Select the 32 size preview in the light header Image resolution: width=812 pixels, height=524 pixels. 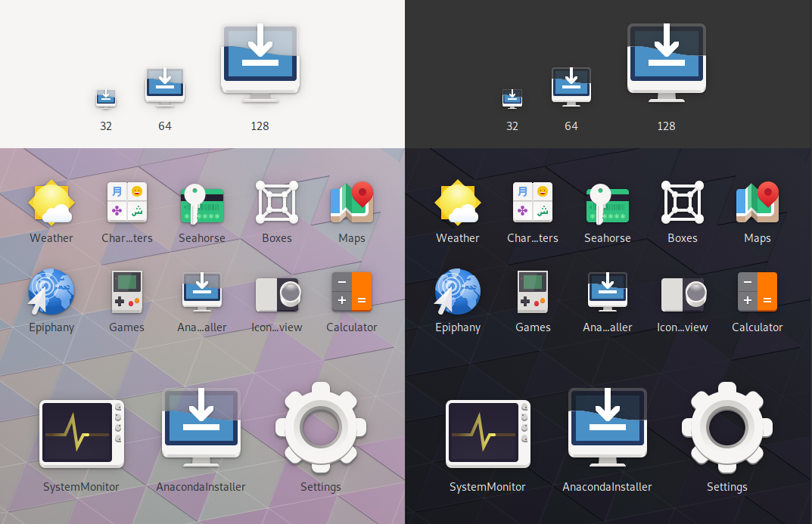pyautogui.click(x=106, y=98)
